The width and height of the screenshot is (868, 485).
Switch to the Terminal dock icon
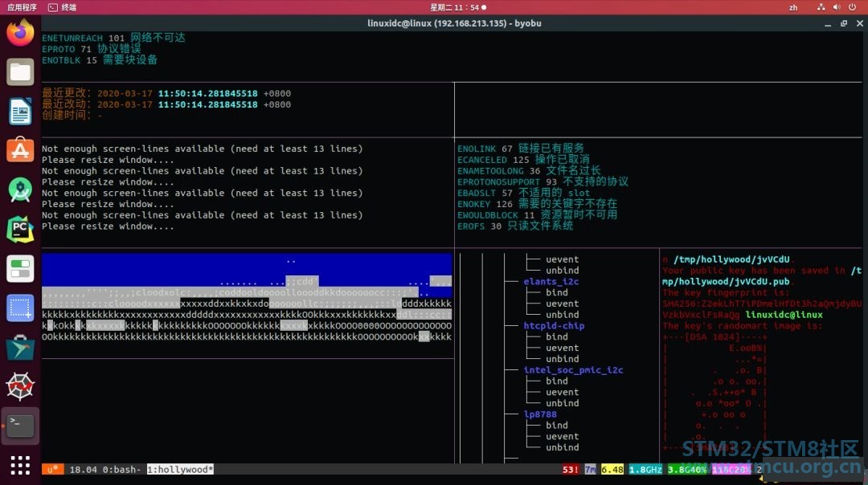point(20,426)
